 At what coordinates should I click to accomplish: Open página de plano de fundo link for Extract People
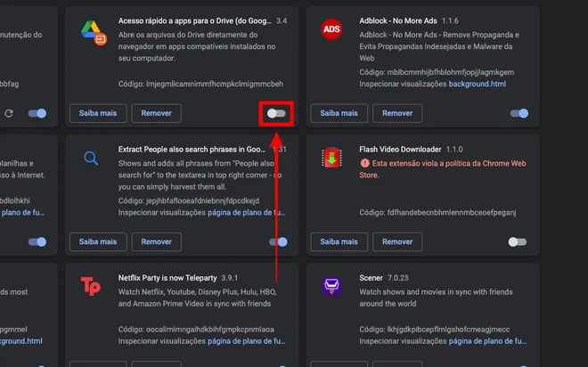pos(247,213)
